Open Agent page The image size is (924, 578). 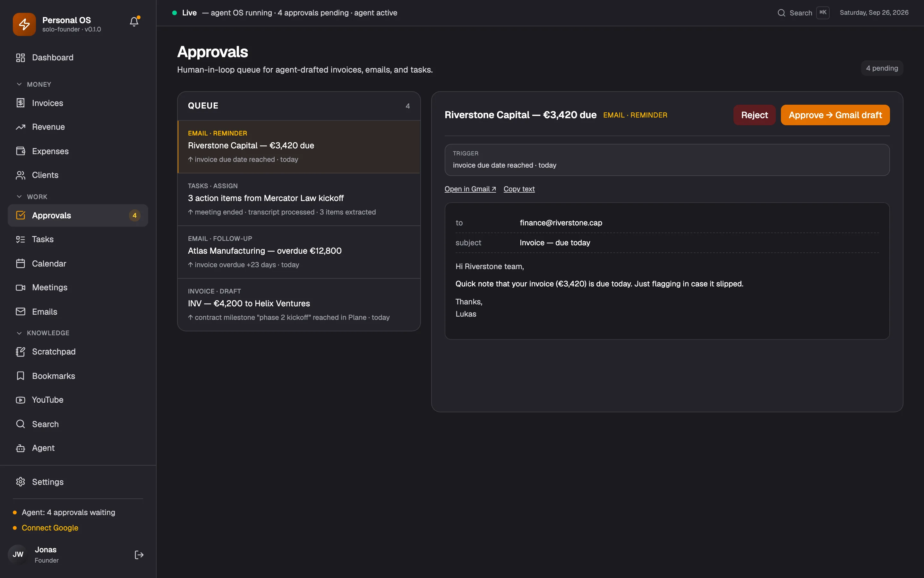tap(78, 448)
